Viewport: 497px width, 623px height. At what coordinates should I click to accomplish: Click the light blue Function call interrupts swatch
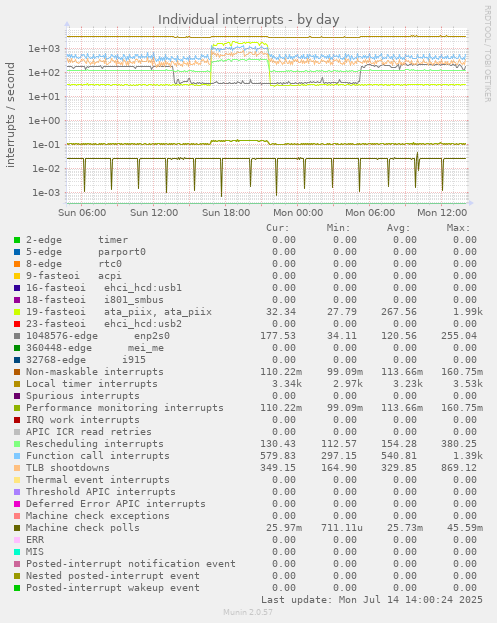click(17, 456)
